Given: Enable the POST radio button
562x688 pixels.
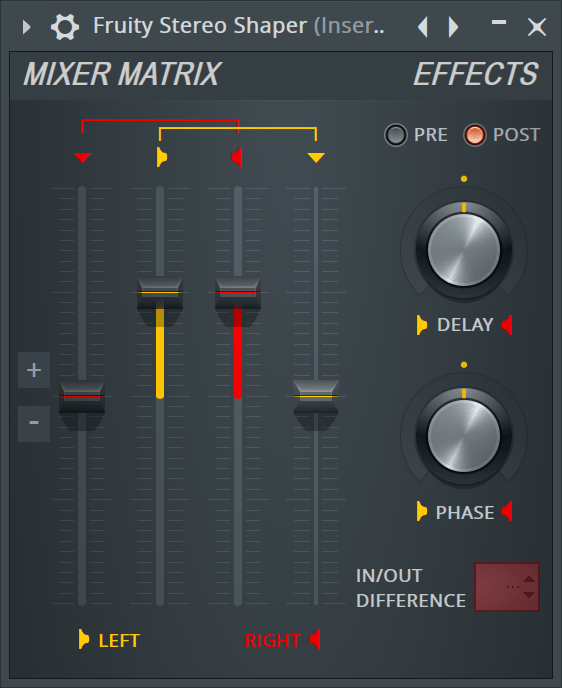Looking at the screenshot, I should coord(475,135).
